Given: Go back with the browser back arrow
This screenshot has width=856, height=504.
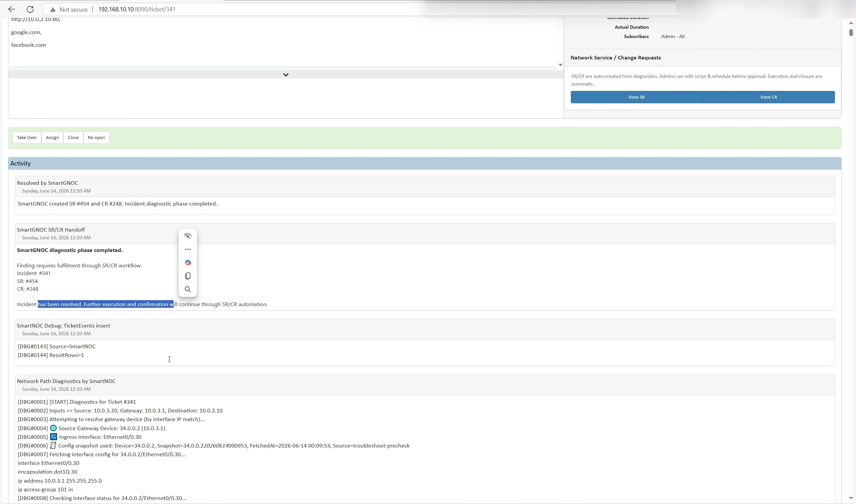Looking at the screenshot, I should point(12,9).
